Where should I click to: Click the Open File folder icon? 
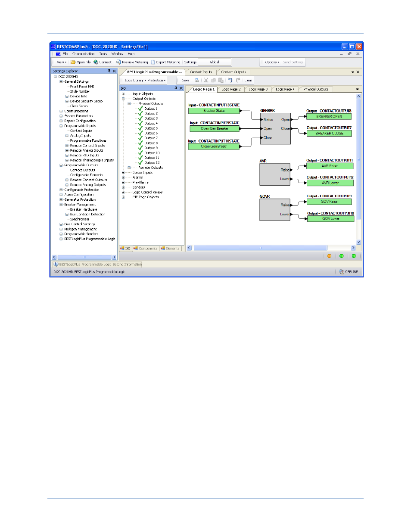(73, 62)
